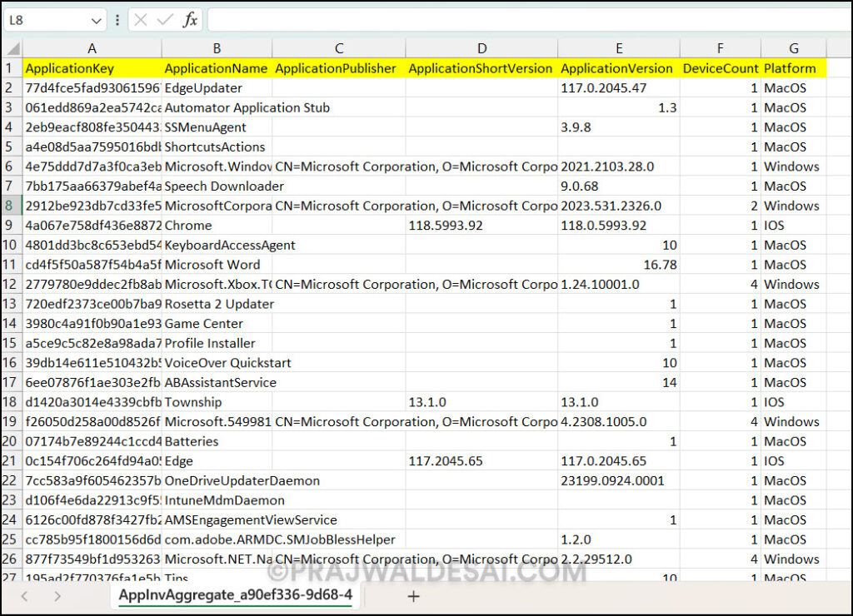The height and width of the screenshot is (616, 853).
Task: Click the ApplicationShortVersion header cell
Action: coord(481,68)
